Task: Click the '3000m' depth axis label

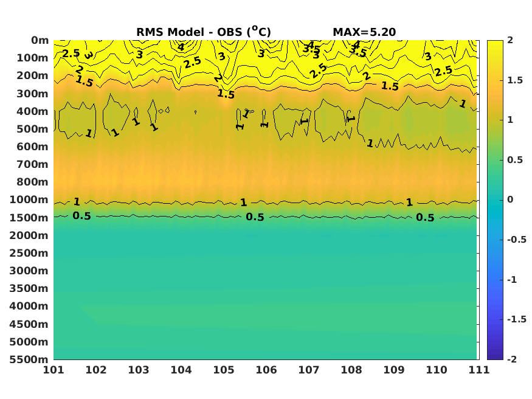Action: pyautogui.click(x=29, y=271)
